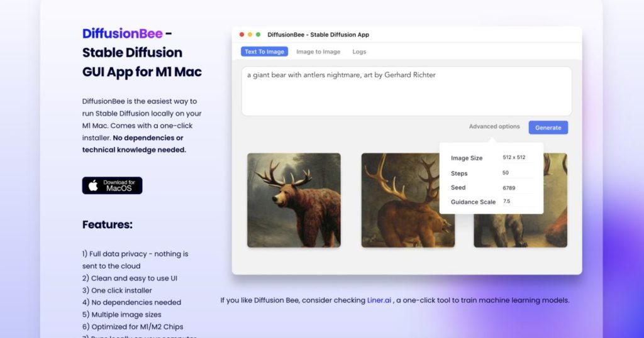Click 'One click installer' feature line
The height and width of the screenshot is (338, 644).
pyautogui.click(x=117, y=290)
